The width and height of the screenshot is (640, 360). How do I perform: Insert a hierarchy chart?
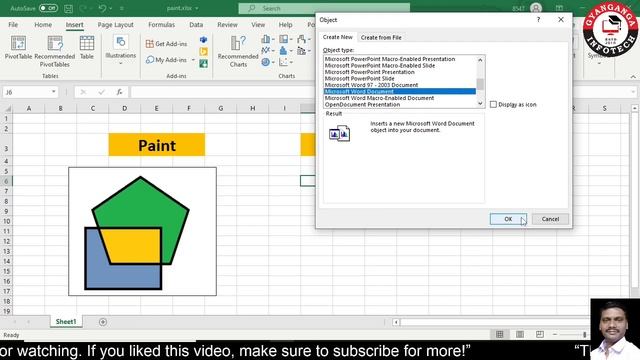tap(285, 39)
